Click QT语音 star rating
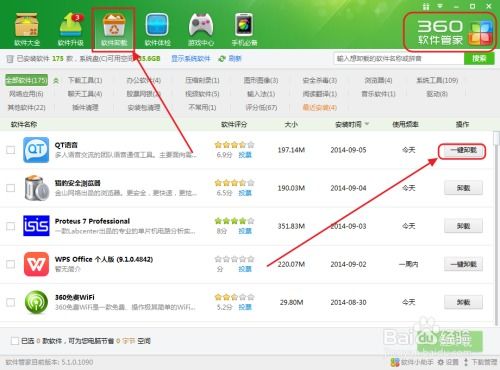500x370 pixels. pos(234,145)
